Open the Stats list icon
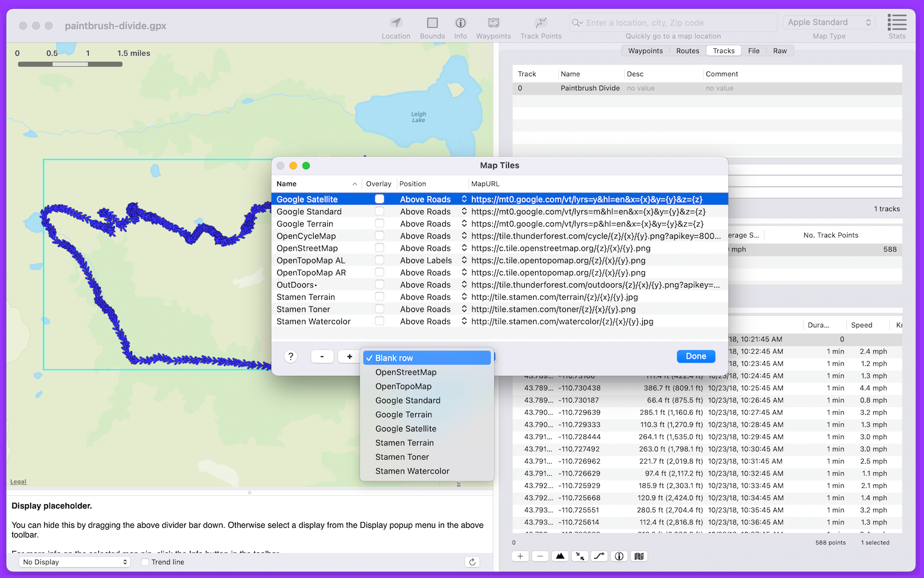The height and width of the screenshot is (578, 924). point(896,23)
